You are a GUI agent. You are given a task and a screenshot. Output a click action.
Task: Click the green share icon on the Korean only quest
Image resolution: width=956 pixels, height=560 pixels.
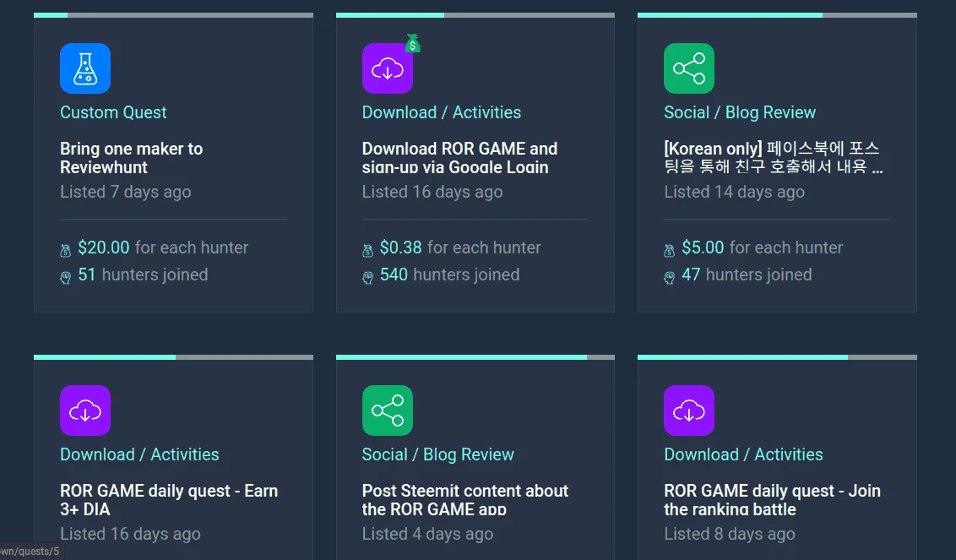(689, 68)
